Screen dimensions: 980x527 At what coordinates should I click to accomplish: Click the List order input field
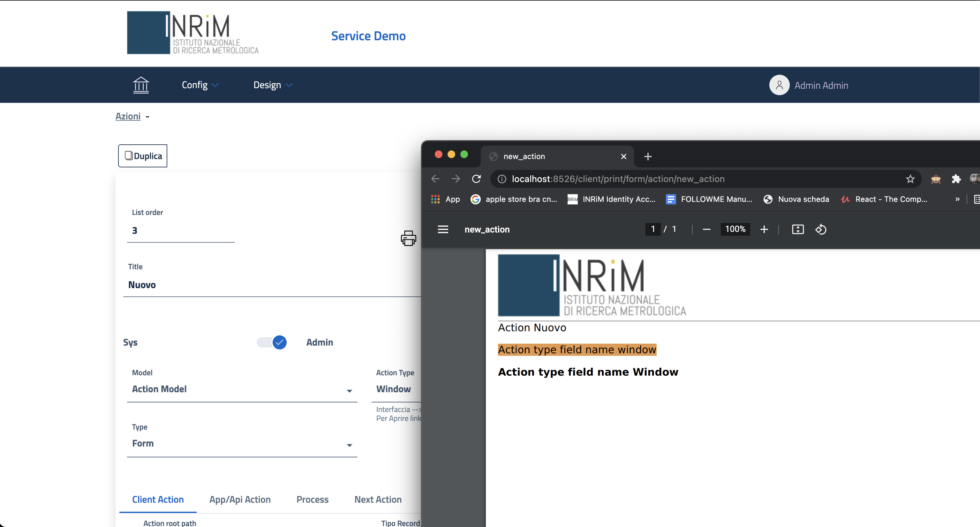click(x=181, y=230)
